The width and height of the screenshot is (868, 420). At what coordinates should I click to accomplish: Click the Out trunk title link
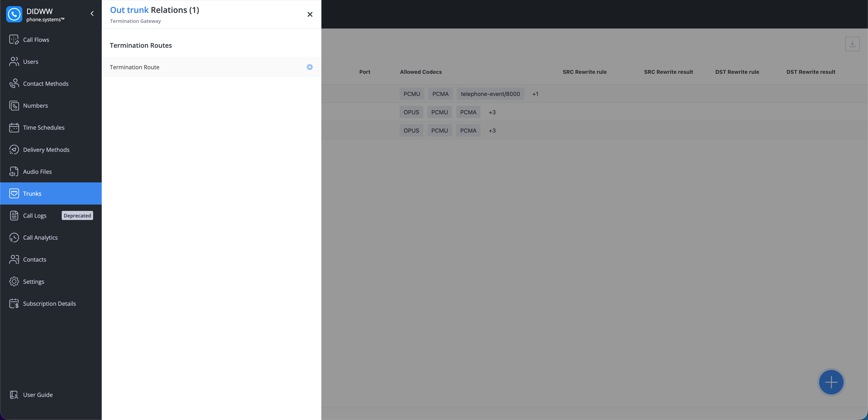click(x=129, y=10)
